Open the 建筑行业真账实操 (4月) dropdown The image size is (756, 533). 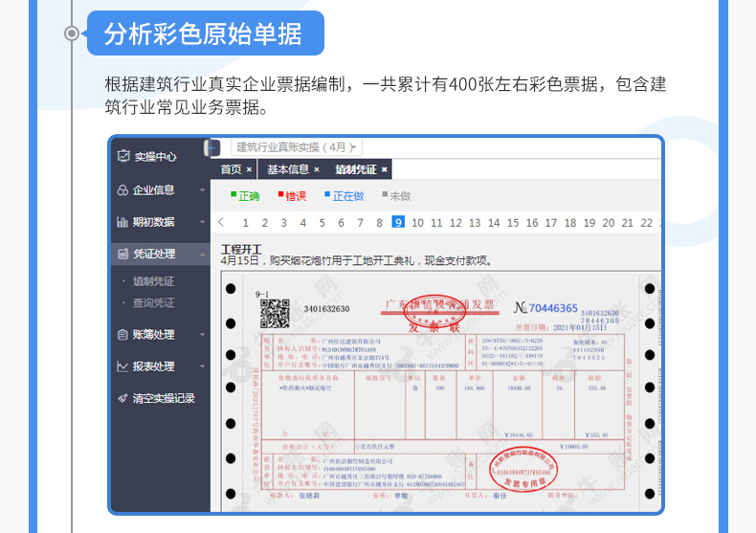(296, 147)
